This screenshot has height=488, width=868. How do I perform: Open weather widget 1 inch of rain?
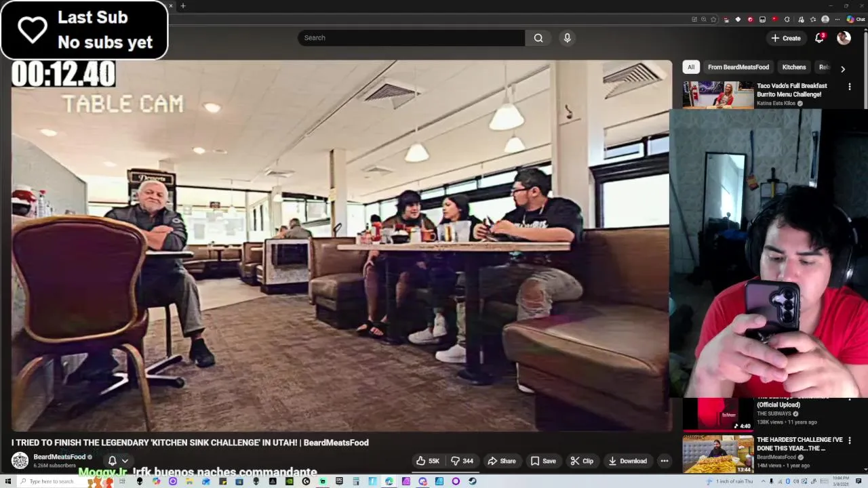pos(730,481)
